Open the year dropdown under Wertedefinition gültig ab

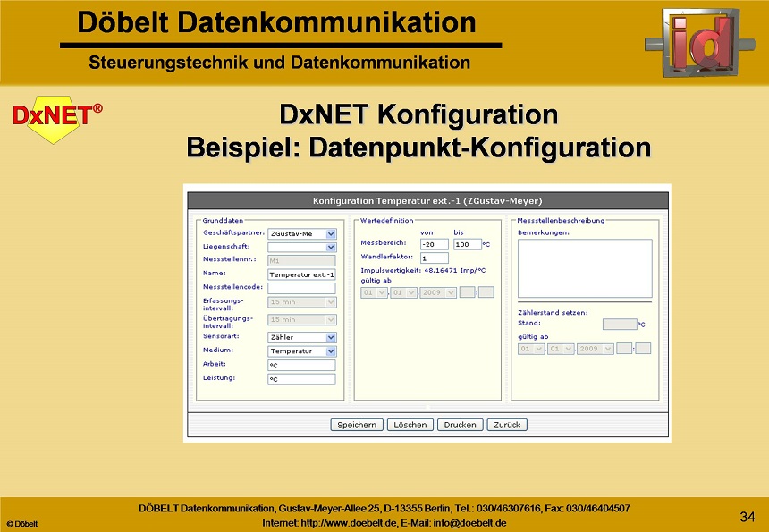pyautogui.click(x=438, y=292)
